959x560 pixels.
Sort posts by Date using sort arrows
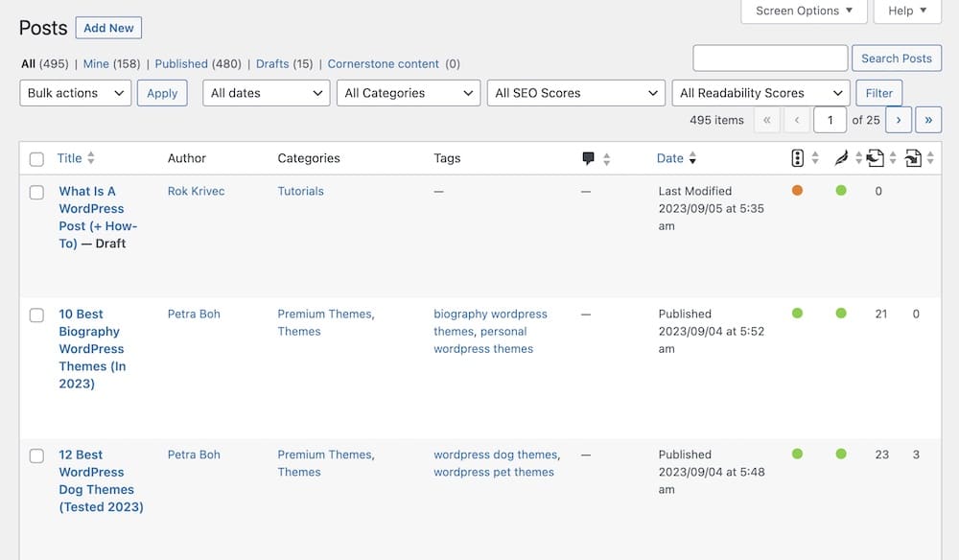pyautogui.click(x=692, y=157)
